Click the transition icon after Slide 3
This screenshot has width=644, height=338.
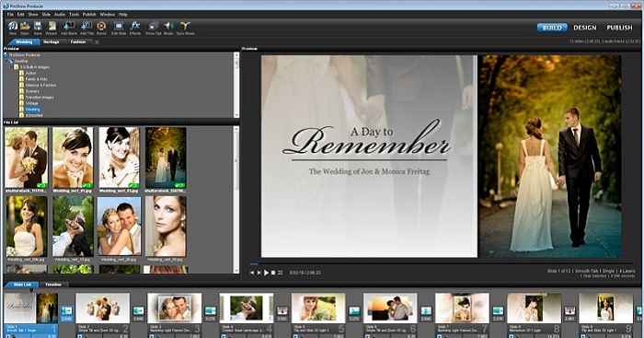point(211,311)
